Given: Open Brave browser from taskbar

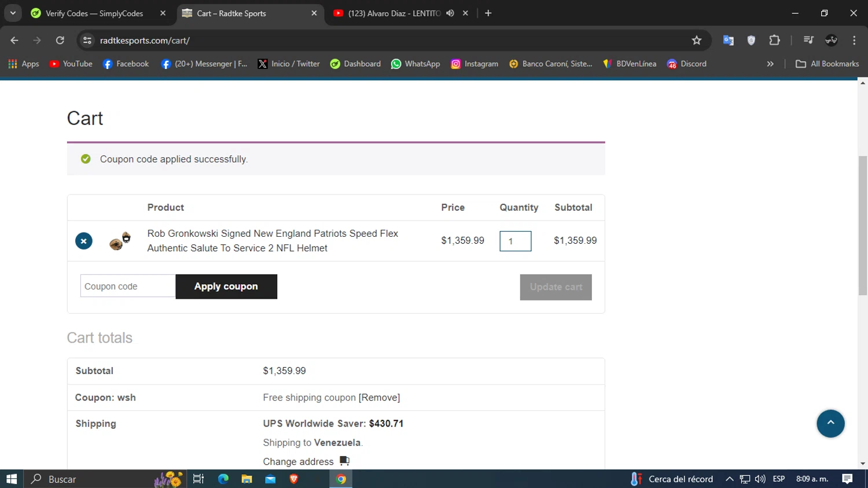Looking at the screenshot, I should click(294, 479).
